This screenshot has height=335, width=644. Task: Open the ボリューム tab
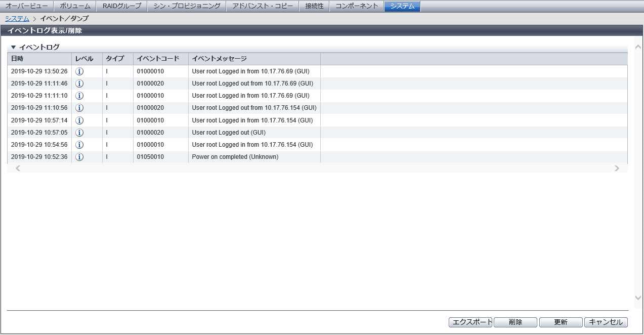click(75, 6)
